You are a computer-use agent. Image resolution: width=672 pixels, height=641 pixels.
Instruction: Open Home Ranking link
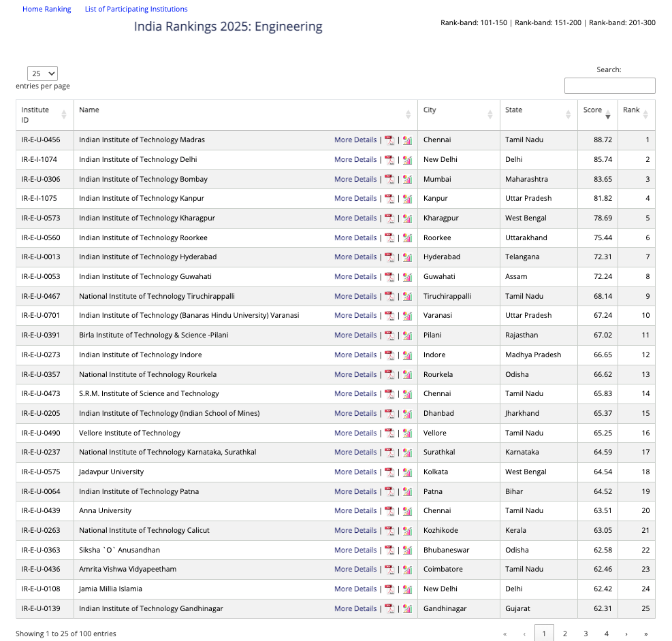[x=47, y=9]
